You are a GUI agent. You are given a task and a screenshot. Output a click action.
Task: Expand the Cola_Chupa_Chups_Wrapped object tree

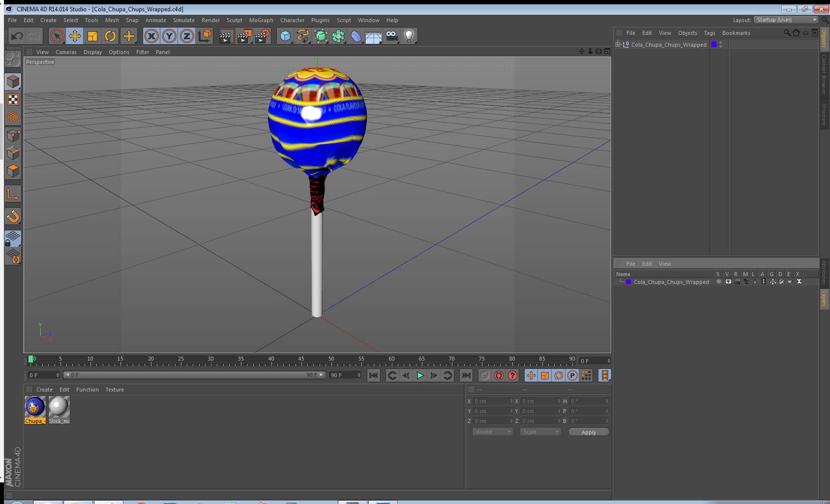(x=618, y=44)
